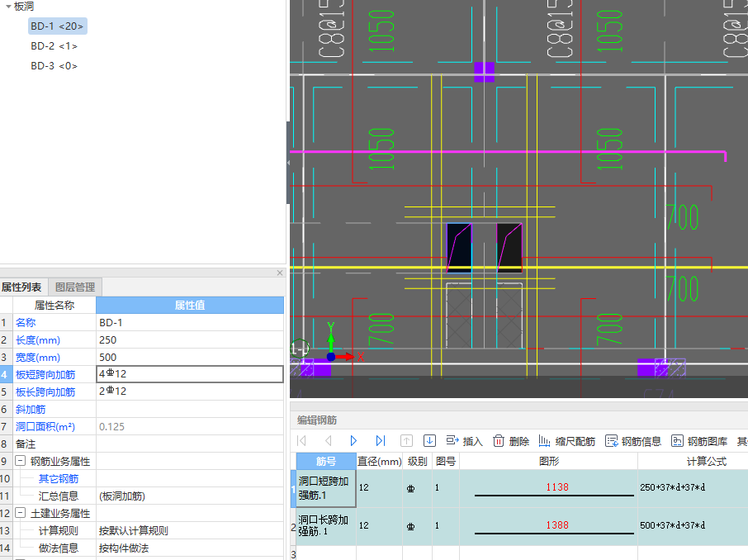This screenshot has height=560, width=748.
Task: Click 属性名称 column header
Action: click(x=54, y=305)
